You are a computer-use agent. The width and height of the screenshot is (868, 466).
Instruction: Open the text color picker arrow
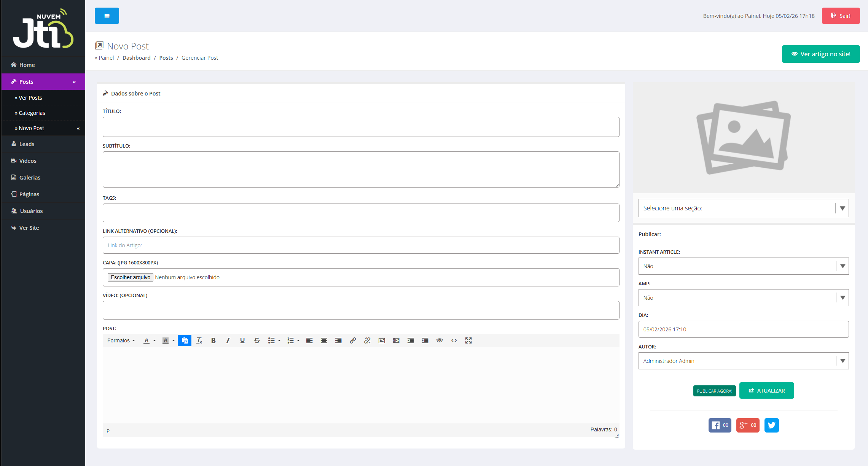(154, 340)
